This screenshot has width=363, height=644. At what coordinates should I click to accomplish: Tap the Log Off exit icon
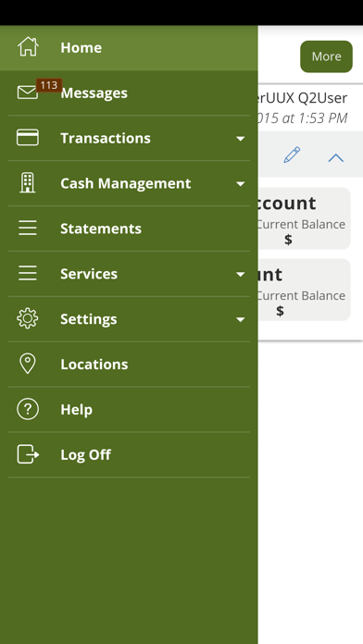28,454
